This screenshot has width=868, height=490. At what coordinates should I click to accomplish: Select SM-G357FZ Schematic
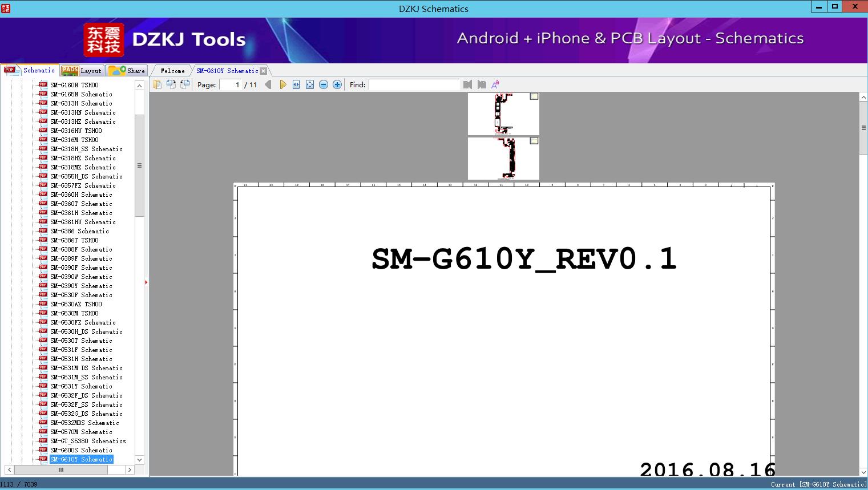click(83, 185)
